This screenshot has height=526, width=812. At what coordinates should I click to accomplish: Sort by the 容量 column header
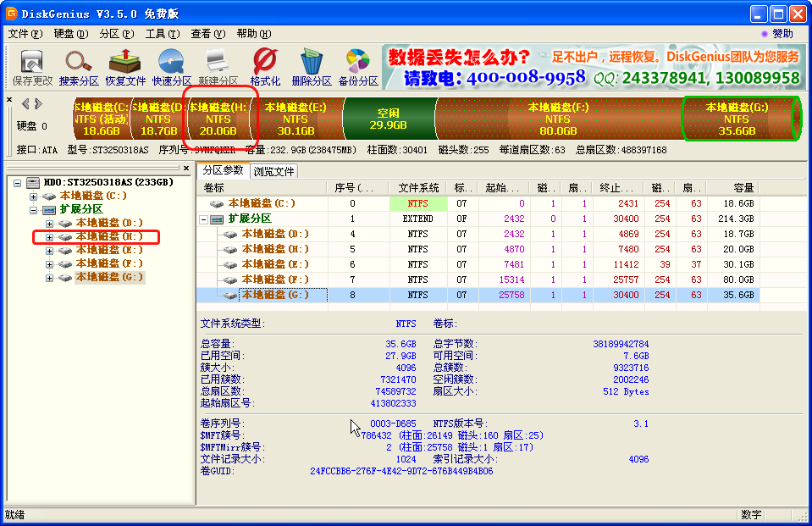(732, 187)
